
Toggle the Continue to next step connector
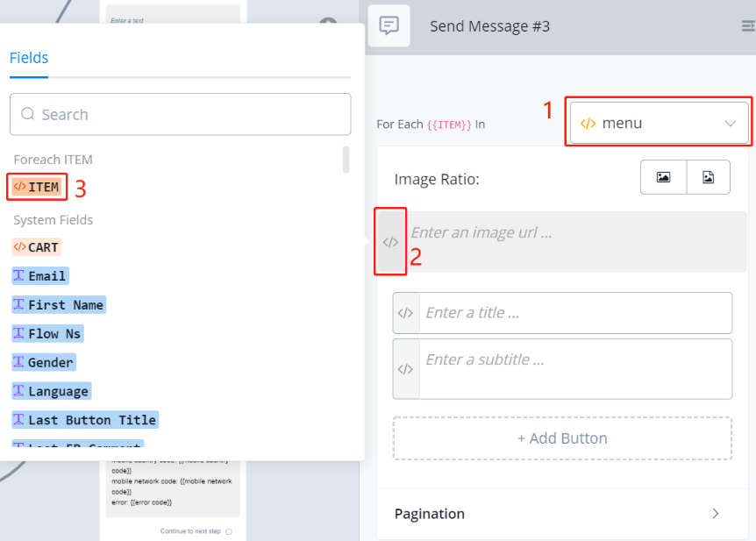click(x=229, y=531)
